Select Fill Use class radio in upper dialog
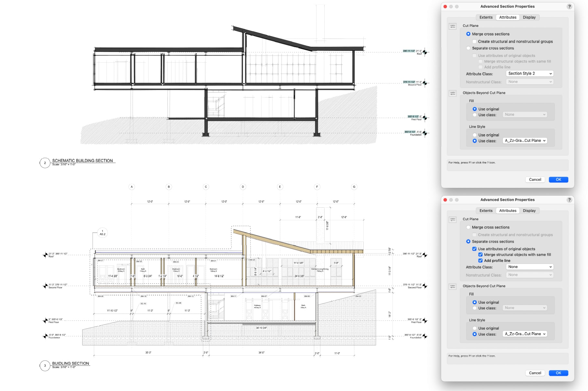The height and width of the screenshot is (391, 588). coord(475,115)
